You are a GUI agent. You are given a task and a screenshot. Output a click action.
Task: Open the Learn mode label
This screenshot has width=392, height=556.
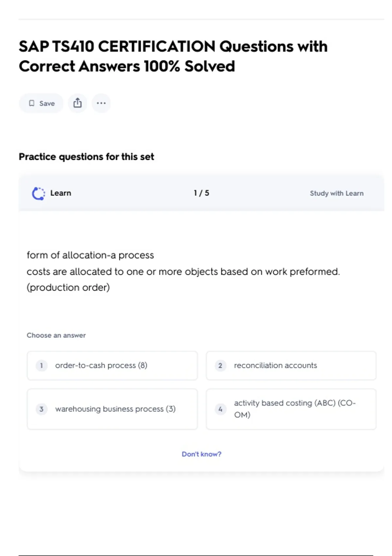point(61,193)
